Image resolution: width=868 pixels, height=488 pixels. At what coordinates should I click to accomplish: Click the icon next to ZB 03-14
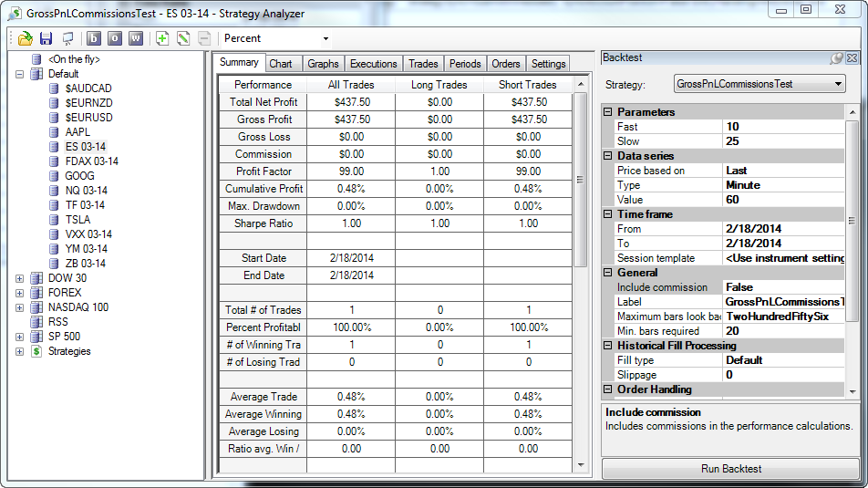coord(54,263)
